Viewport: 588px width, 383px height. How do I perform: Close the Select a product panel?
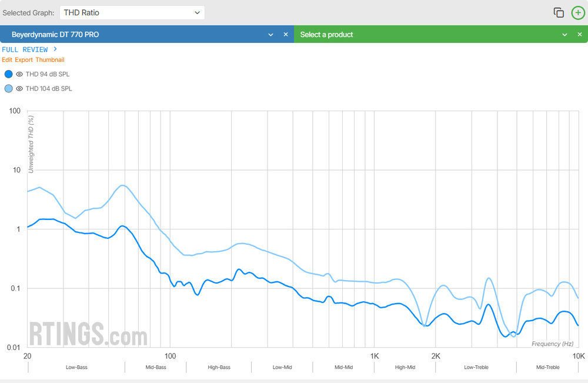pyautogui.click(x=580, y=35)
